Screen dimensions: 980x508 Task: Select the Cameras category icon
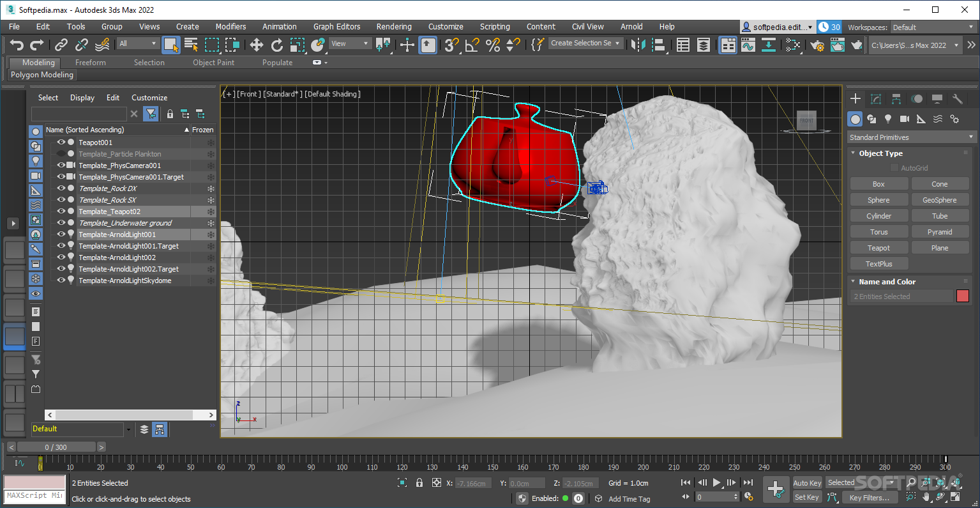pyautogui.click(x=905, y=119)
